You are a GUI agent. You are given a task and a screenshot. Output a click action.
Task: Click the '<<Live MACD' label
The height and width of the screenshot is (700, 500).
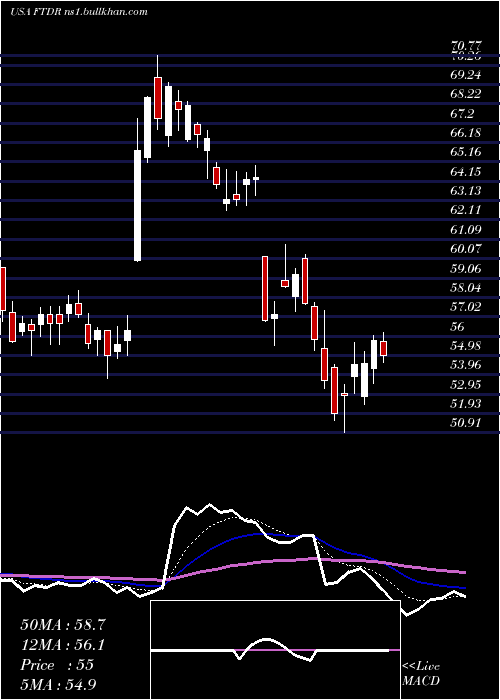coord(421,673)
